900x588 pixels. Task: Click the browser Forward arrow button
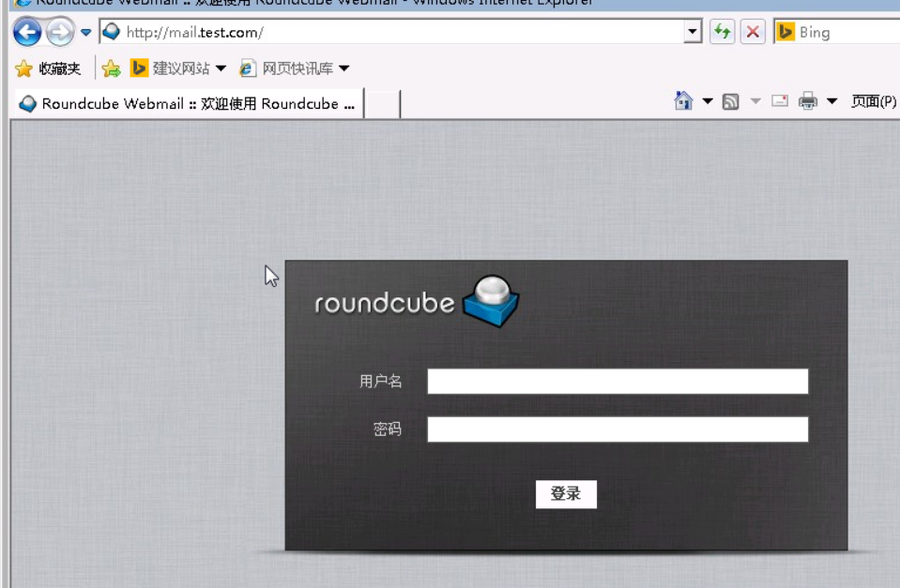(x=60, y=32)
